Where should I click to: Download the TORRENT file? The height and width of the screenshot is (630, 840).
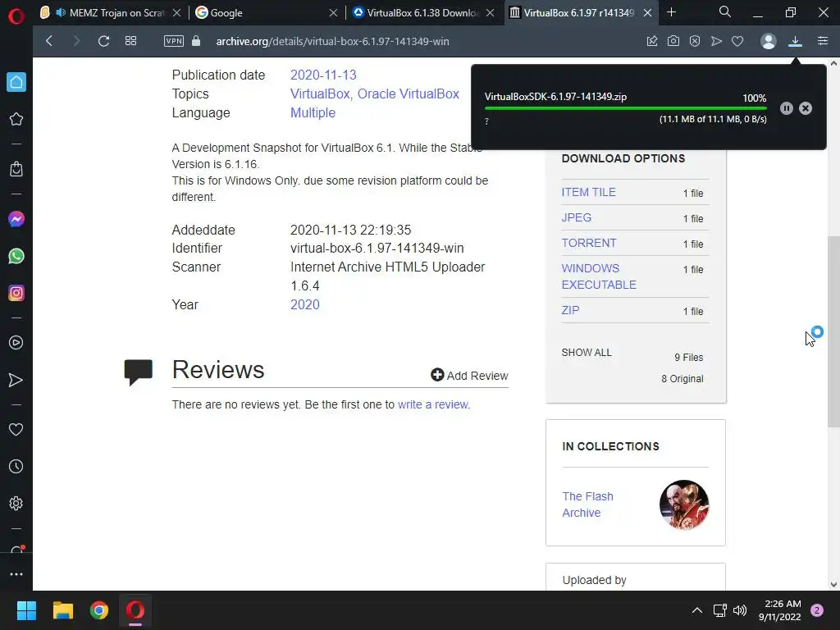589,243
